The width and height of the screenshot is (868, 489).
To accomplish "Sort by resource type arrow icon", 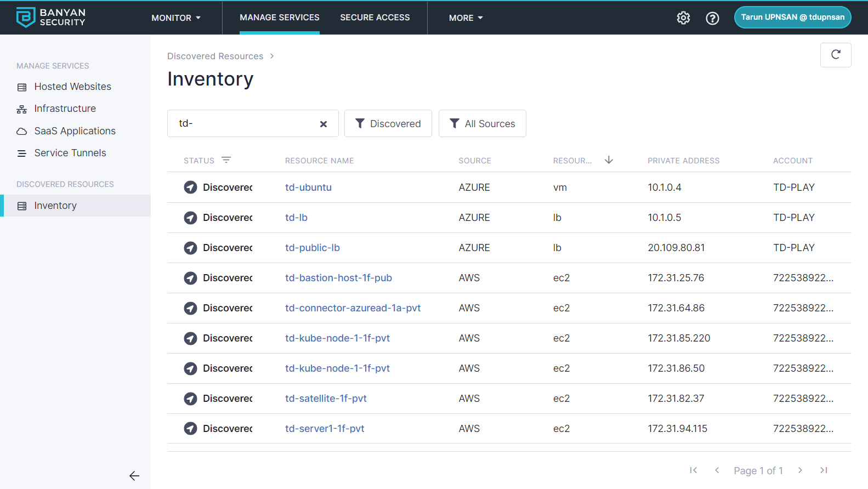I will [x=609, y=160].
